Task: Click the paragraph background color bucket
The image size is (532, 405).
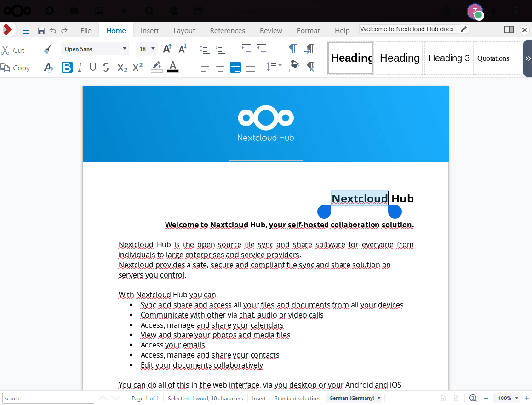Action: pyautogui.click(x=295, y=66)
